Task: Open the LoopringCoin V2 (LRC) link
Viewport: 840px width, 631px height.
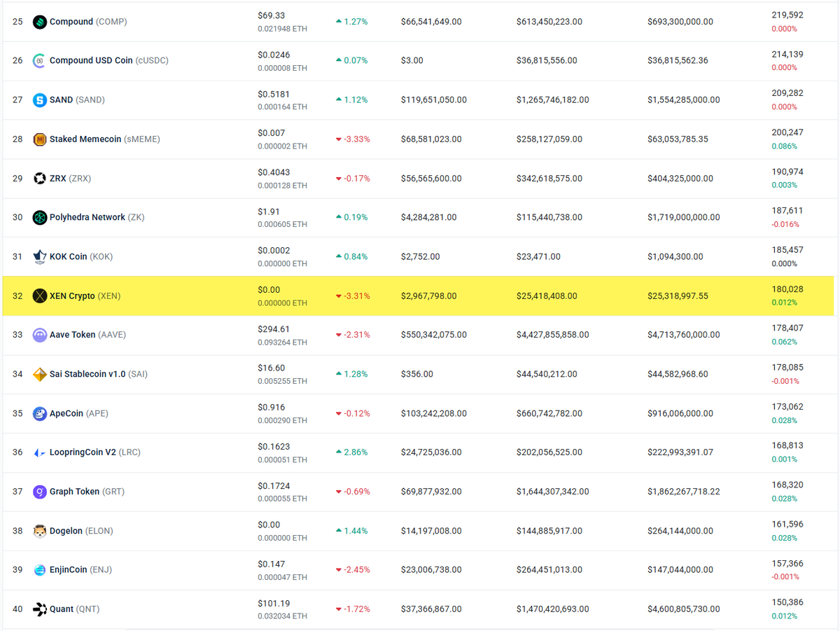Action: [x=95, y=452]
